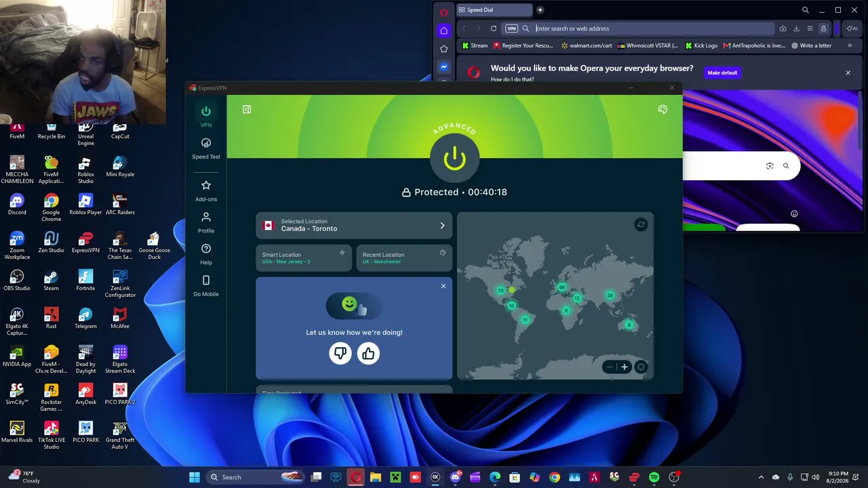Open the Profile section in ExpressVPN
Image resolution: width=868 pixels, height=488 pixels.
[x=206, y=222]
